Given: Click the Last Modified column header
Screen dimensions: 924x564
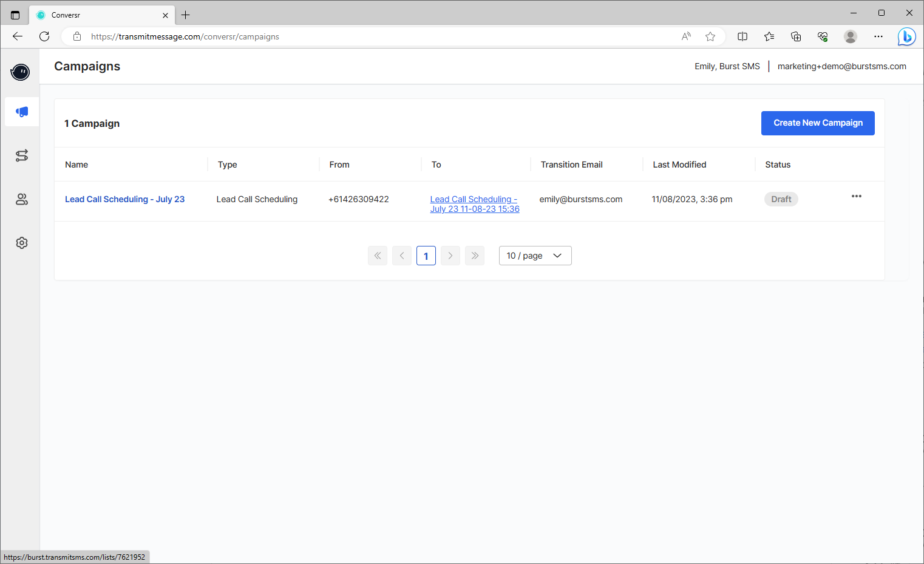Looking at the screenshot, I should (x=679, y=165).
